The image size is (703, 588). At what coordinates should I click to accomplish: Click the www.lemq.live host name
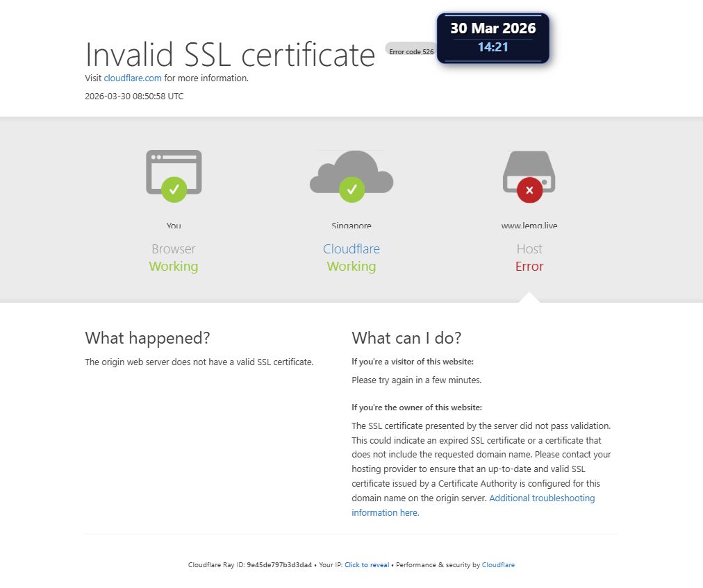[x=529, y=226]
